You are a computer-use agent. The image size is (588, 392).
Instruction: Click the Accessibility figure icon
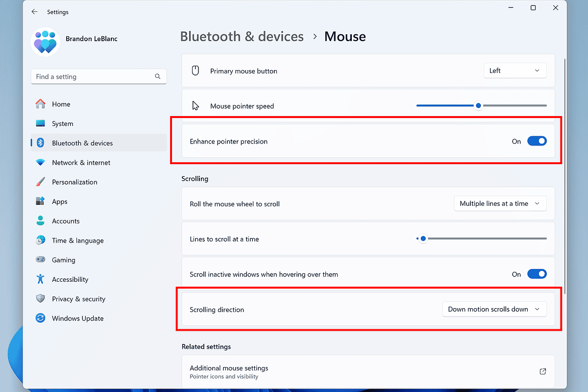pyautogui.click(x=41, y=279)
